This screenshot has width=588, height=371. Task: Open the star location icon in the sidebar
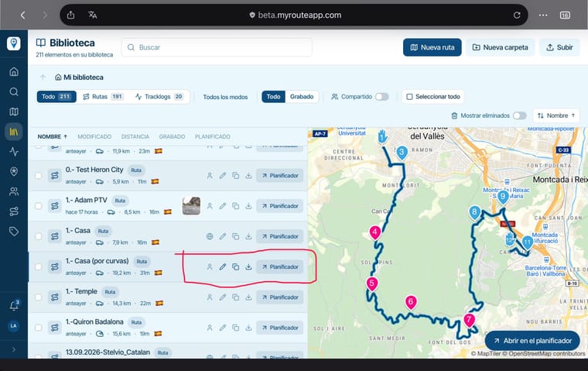click(14, 172)
